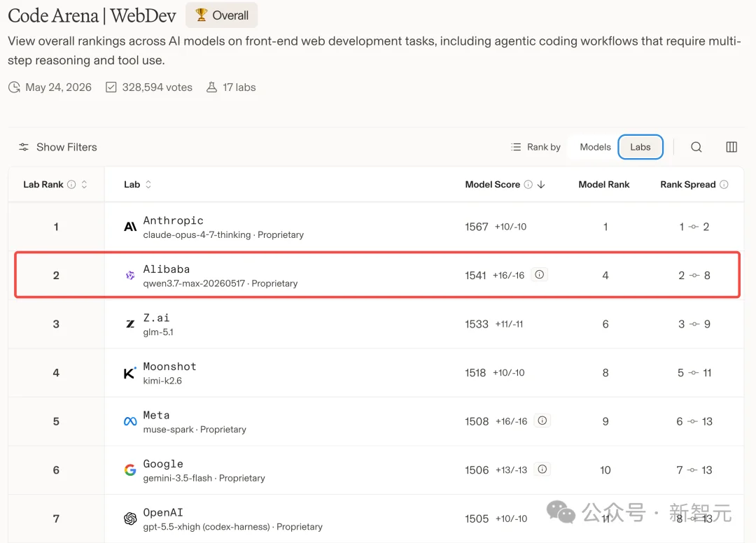
Task: Open the Alibaba lab name
Action: click(167, 269)
